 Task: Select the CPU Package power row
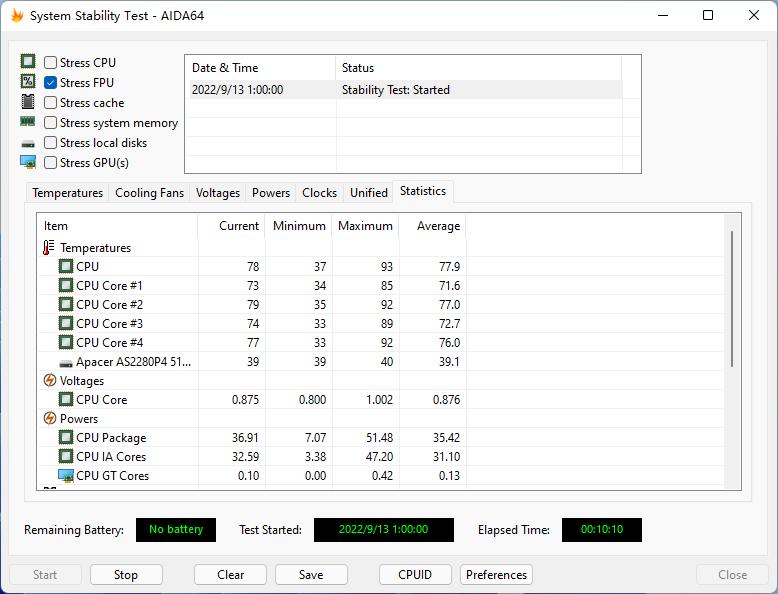coord(111,438)
